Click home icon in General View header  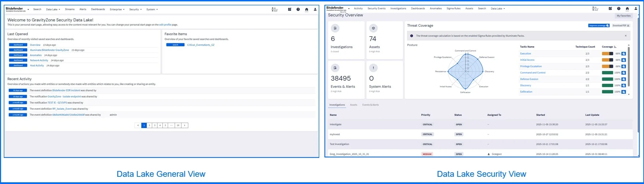point(307,10)
